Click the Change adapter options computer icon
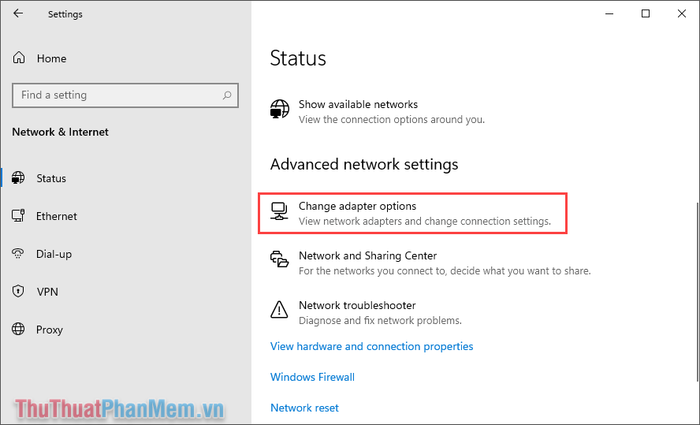The height and width of the screenshot is (425, 700). [x=279, y=211]
